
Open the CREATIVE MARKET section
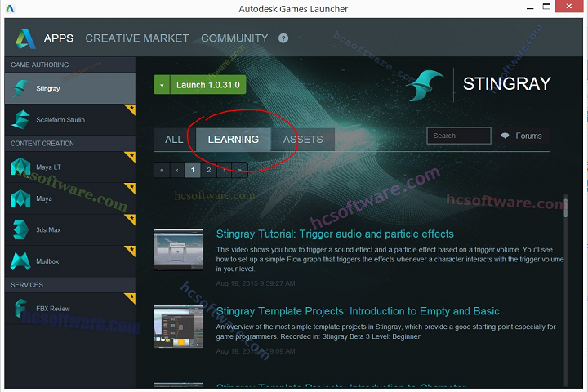pos(137,38)
